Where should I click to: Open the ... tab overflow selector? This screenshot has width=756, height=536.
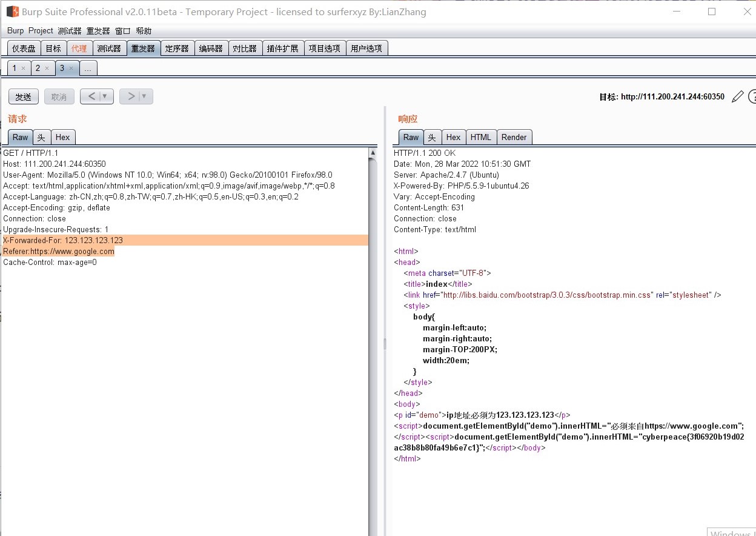88,68
